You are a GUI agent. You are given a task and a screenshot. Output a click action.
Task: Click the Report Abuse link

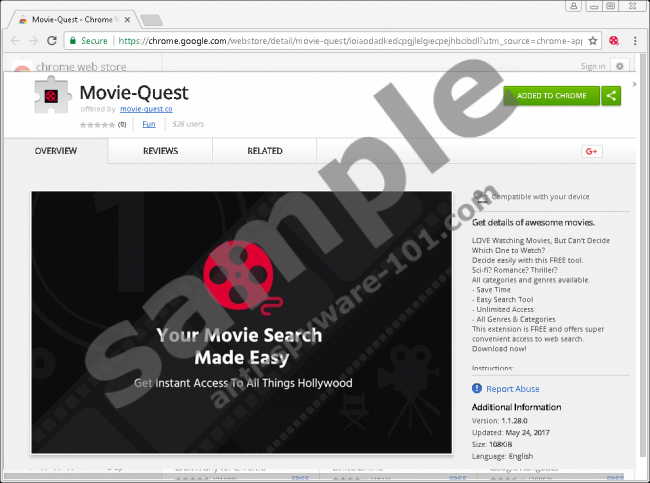pyautogui.click(x=512, y=389)
